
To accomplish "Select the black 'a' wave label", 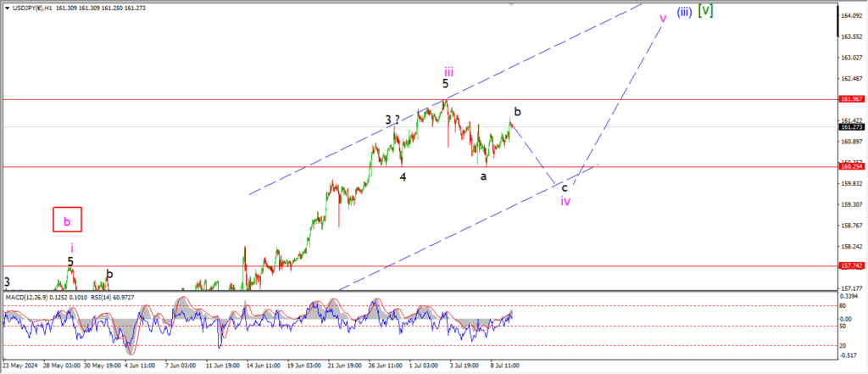I will [x=484, y=176].
